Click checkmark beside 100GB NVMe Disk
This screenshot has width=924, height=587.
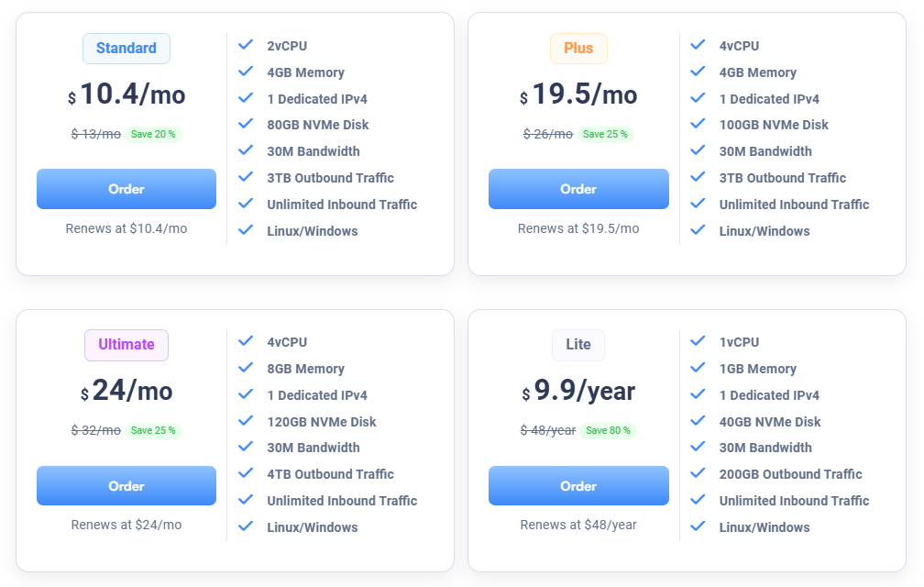click(x=698, y=124)
